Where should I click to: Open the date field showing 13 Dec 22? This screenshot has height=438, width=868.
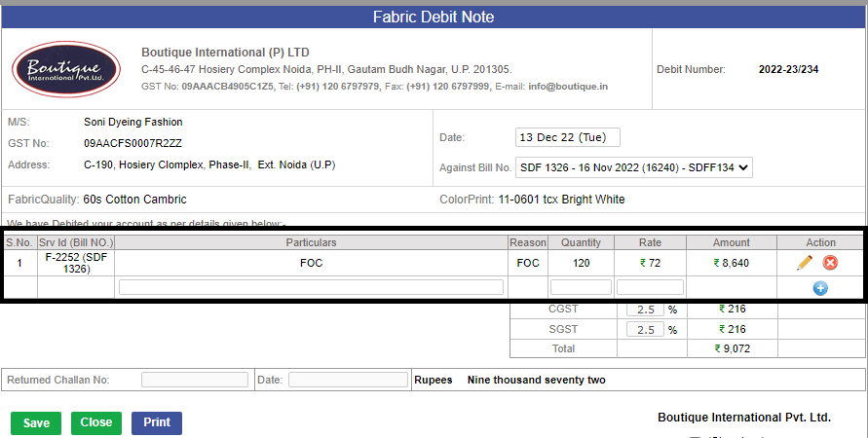[567, 137]
